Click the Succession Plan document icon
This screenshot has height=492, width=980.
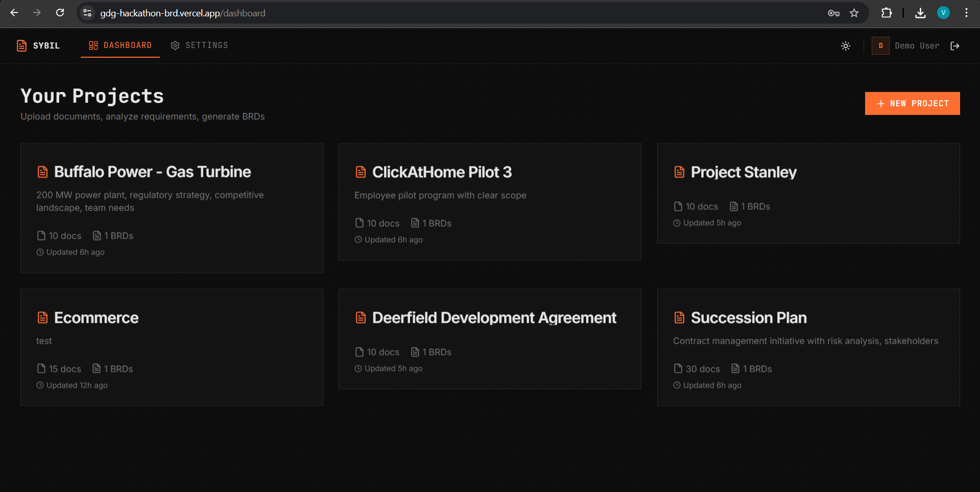pos(679,318)
